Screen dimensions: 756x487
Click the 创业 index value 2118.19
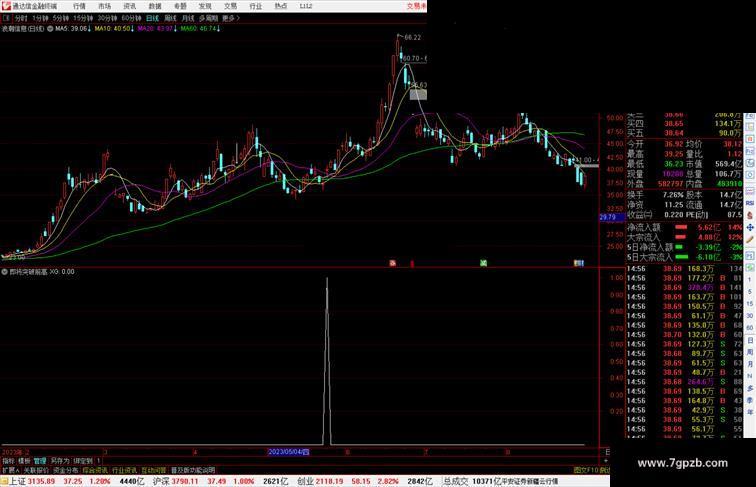click(330, 481)
